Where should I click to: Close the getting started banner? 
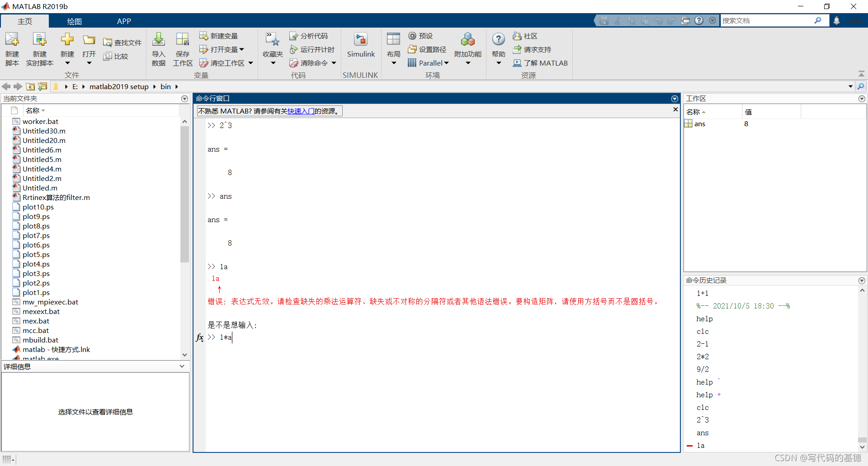pyautogui.click(x=675, y=109)
